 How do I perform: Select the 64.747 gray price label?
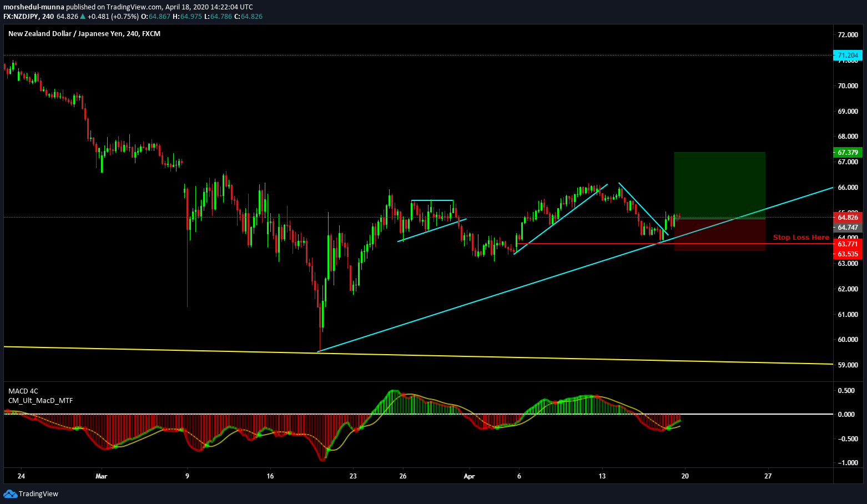click(x=848, y=228)
